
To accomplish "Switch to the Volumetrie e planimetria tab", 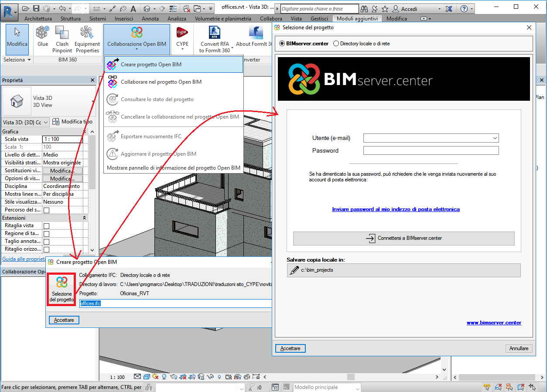I will pyautogui.click(x=223, y=19).
